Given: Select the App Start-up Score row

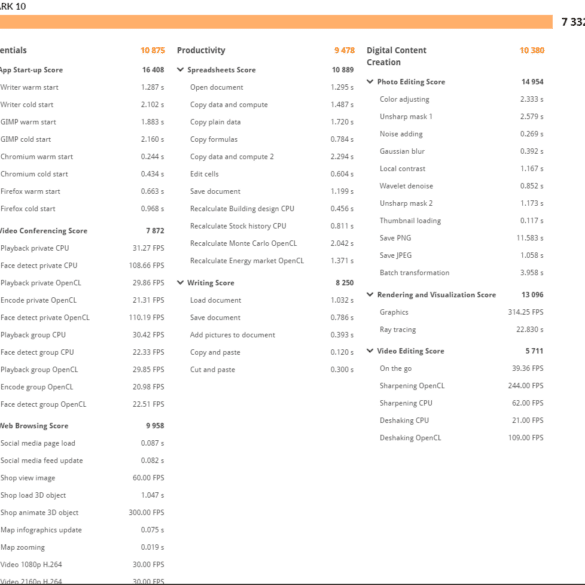Looking at the screenshot, I should coord(82,70).
